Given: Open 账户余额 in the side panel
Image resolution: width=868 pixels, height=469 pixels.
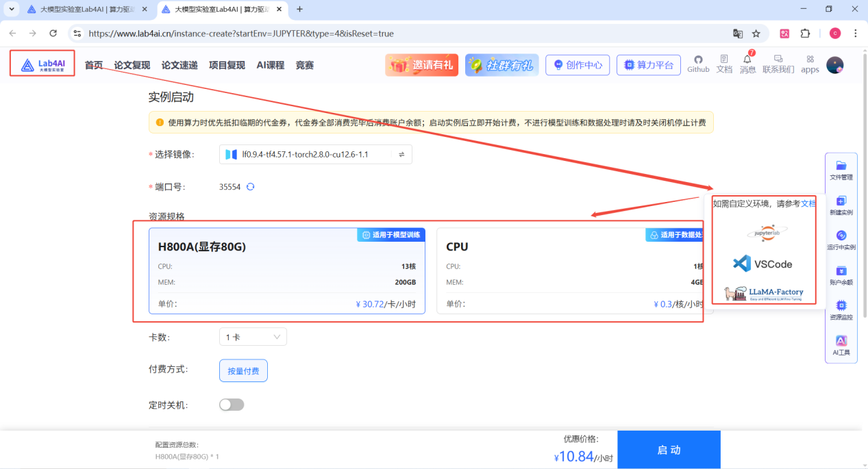Looking at the screenshot, I should click(841, 275).
